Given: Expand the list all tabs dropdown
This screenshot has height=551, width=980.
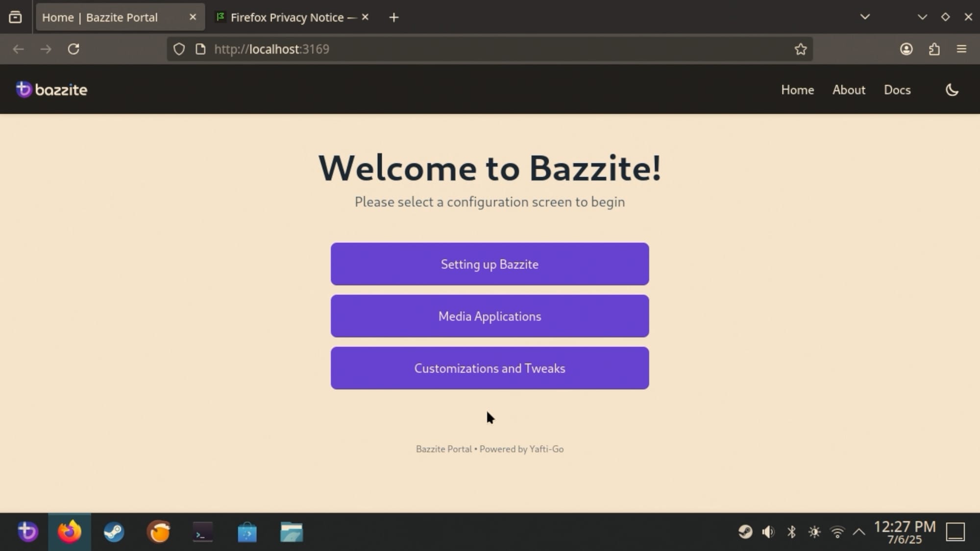Looking at the screenshot, I should 865,17.
